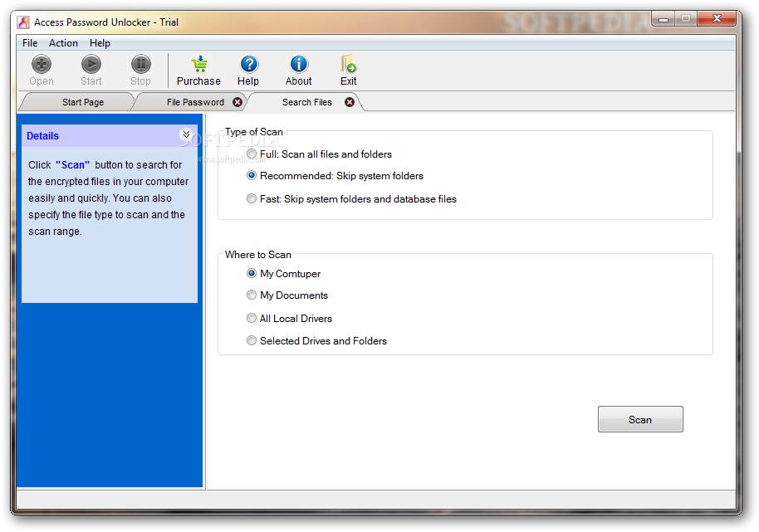Click the Start toolbar icon
Image resolution: width=759 pixels, height=532 pixels.
coord(91,65)
